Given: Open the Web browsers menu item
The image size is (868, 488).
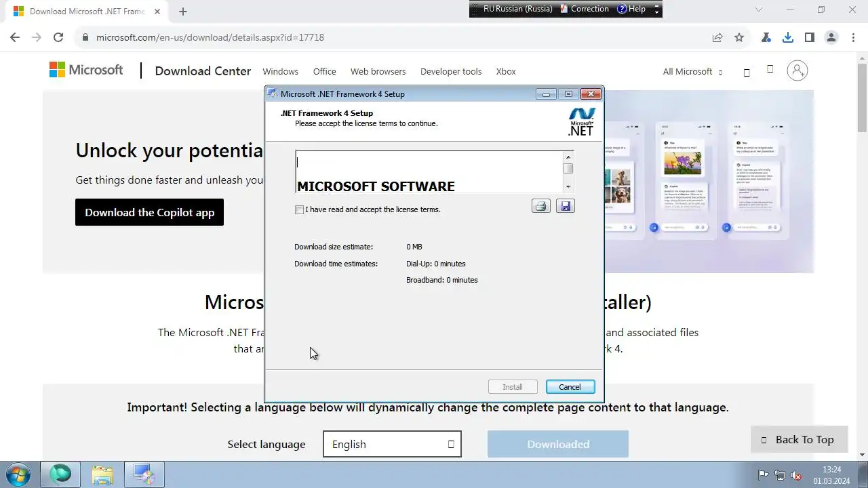Looking at the screenshot, I should tap(378, 71).
